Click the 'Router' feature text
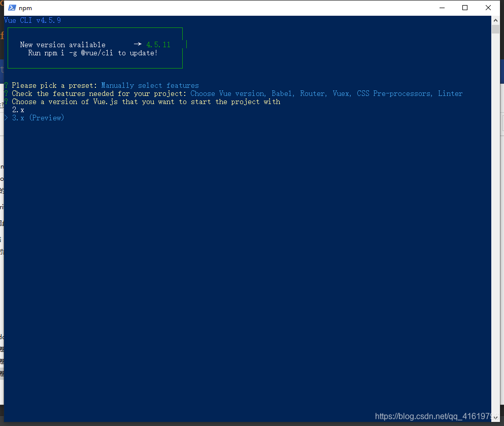 tap(313, 93)
